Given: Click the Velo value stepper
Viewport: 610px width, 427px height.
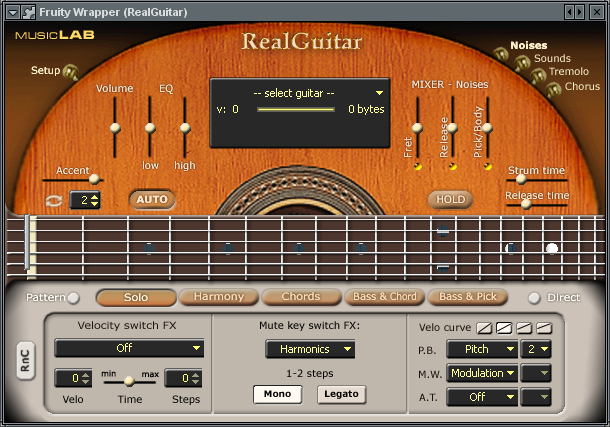Looking at the screenshot, I should click(x=73, y=378).
